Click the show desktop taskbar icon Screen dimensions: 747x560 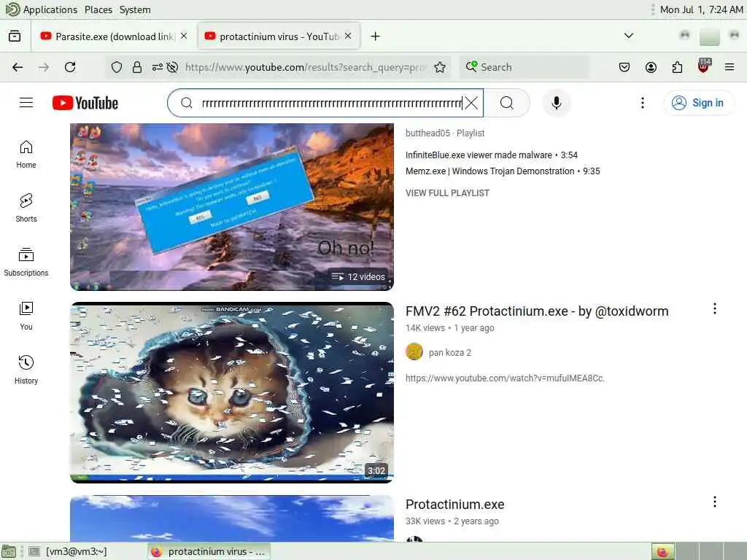9,551
